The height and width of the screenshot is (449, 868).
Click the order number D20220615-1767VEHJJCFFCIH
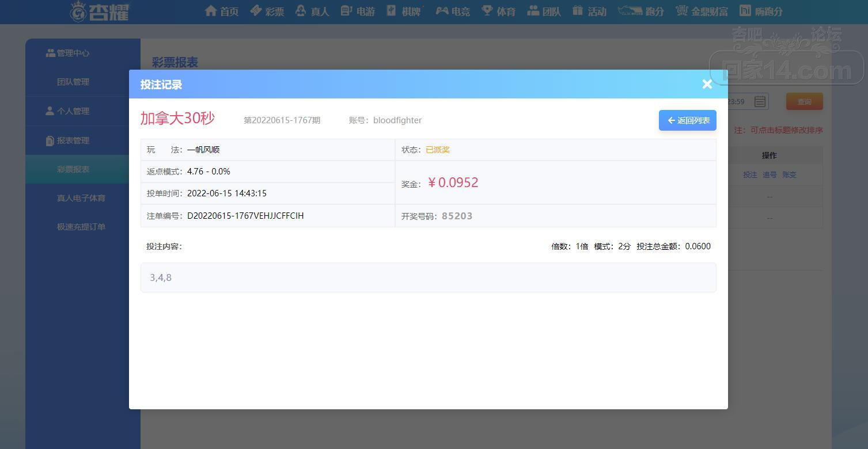[x=245, y=216]
